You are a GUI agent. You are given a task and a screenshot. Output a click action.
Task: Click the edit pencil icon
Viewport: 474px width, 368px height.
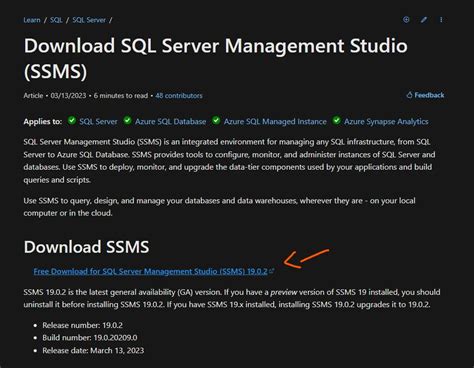(424, 20)
